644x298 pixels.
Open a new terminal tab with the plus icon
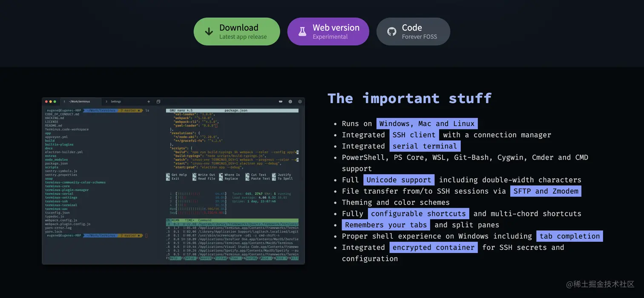click(149, 102)
